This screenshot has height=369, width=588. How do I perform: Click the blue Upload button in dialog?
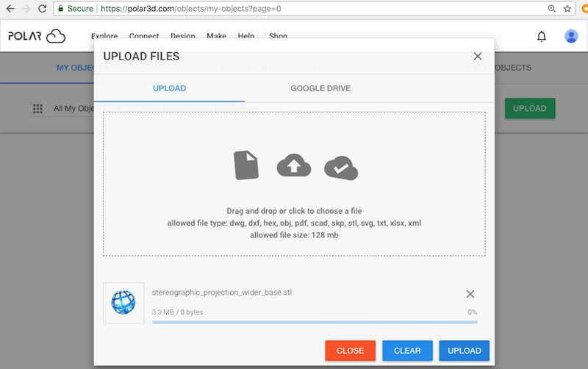coord(465,351)
